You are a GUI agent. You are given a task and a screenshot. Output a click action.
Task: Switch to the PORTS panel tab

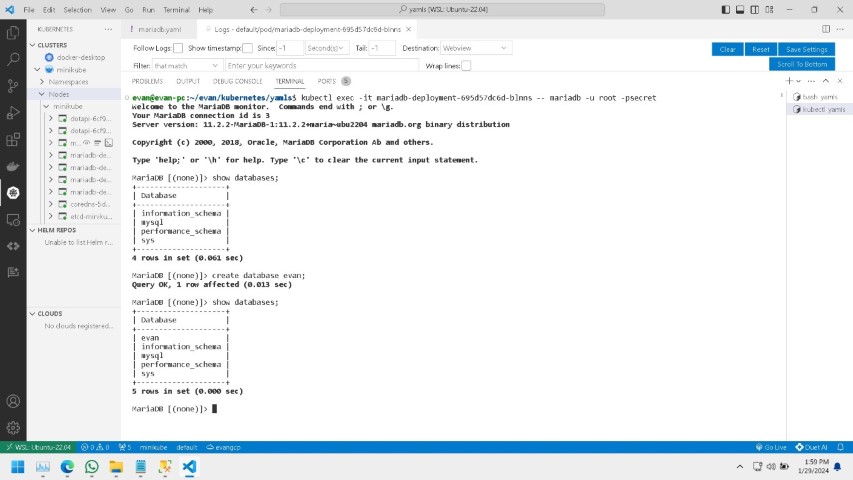tap(334, 81)
